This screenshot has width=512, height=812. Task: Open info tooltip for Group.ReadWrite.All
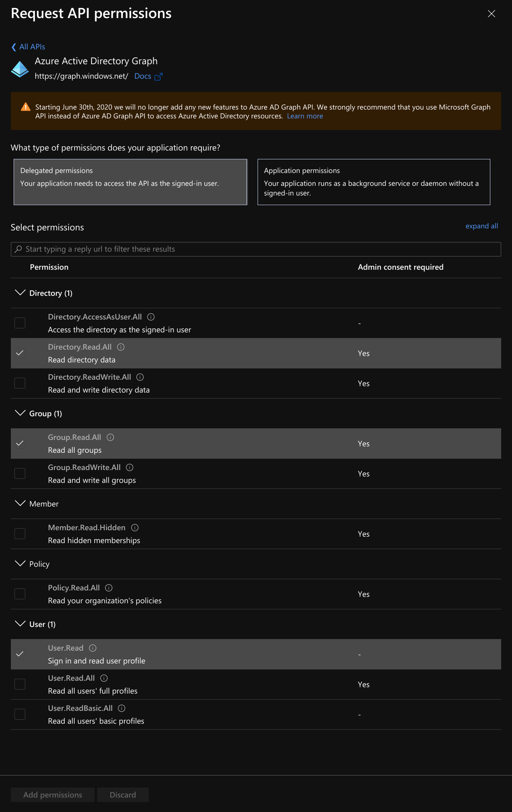130,468
